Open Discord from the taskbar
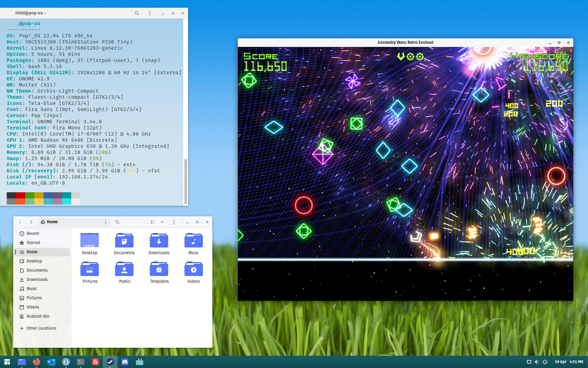 coord(125,362)
